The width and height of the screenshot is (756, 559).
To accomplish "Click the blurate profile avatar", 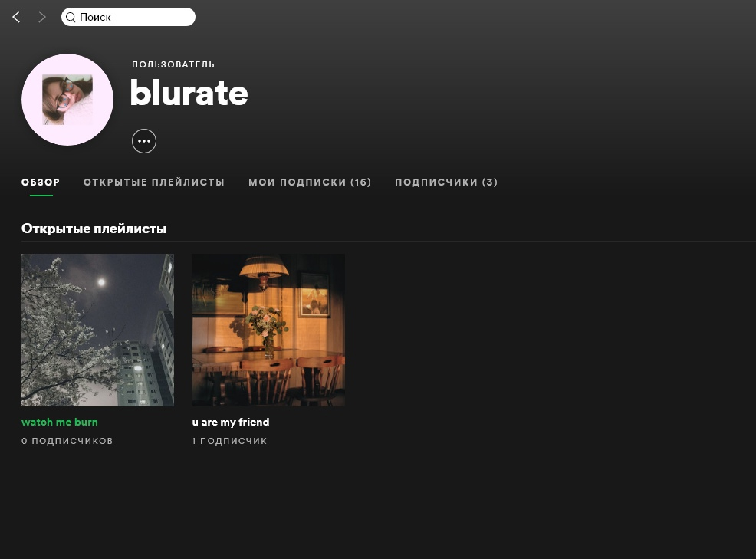I will point(67,100).
